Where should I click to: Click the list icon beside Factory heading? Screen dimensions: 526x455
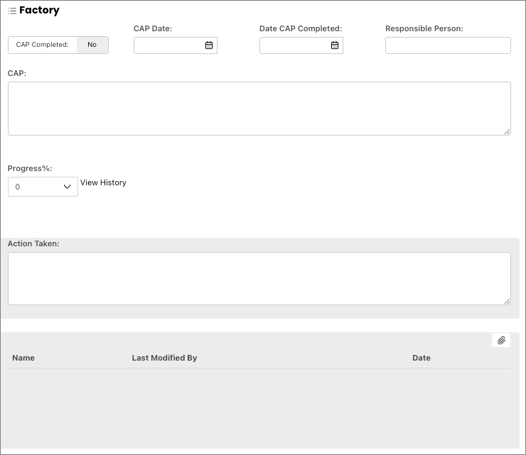coord(12,11)
